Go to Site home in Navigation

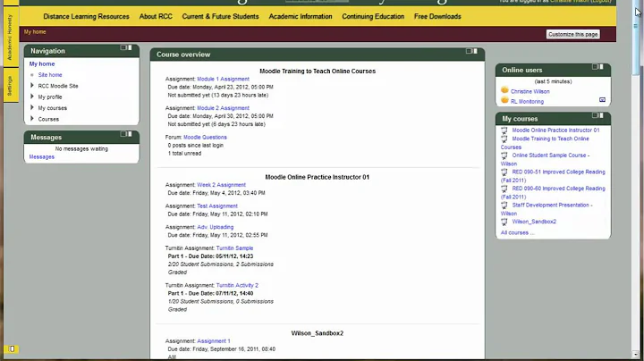pos(50,75)
